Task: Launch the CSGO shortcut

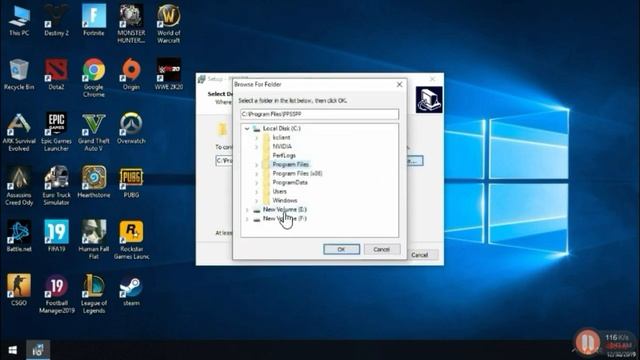Action: [19, 290]
